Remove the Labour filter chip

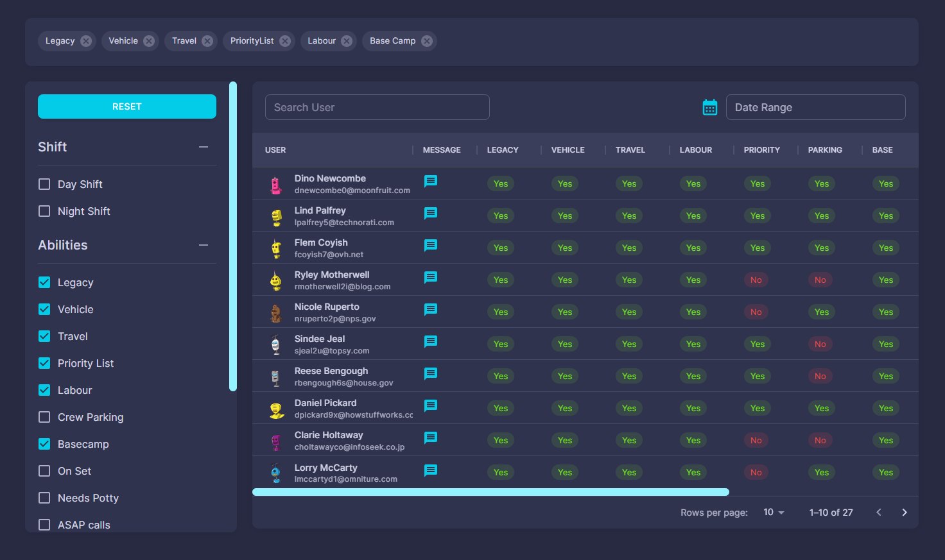click(347, 41)
